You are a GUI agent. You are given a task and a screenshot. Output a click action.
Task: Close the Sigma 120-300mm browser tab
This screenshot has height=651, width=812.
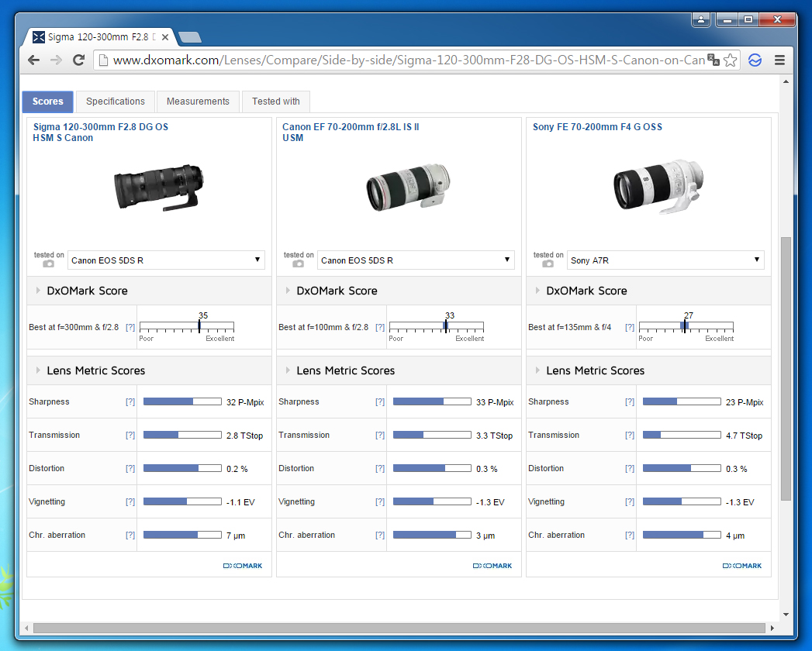coord(164,37)
